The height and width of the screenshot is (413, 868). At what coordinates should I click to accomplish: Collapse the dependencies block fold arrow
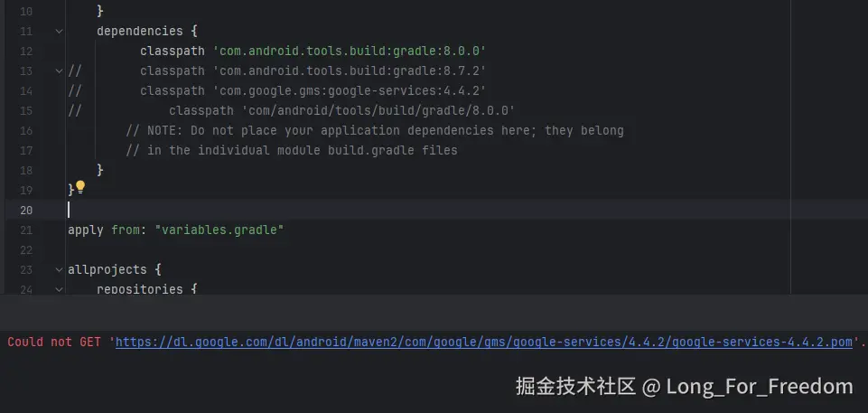click(59, 32)
